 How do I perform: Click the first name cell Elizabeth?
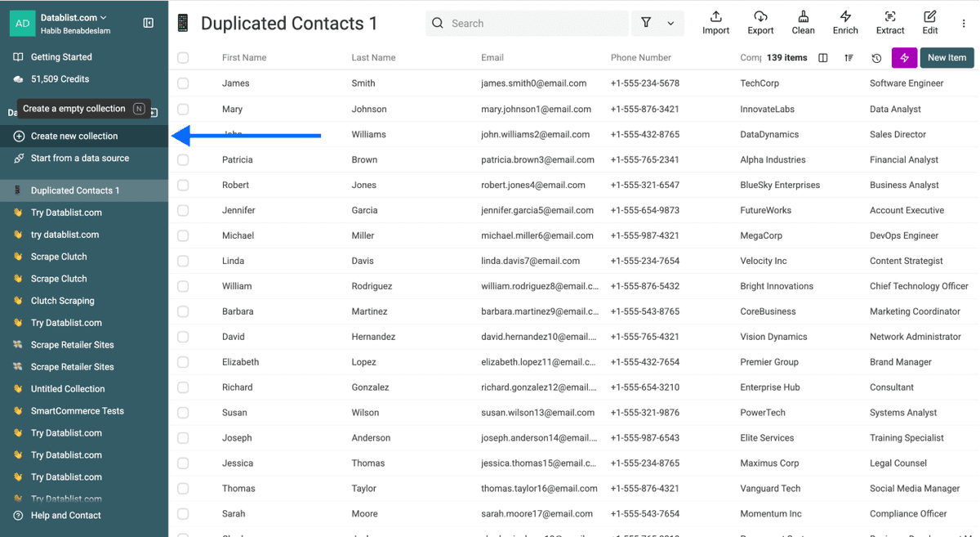pyautogui.click(x=240, y=362)
